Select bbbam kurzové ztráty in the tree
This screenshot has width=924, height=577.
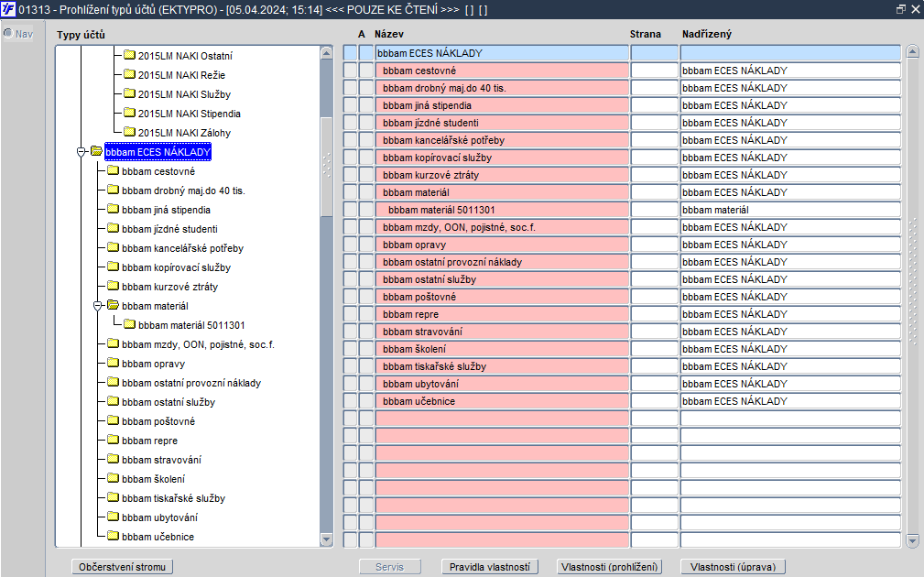pyautogui.click(x=169, y=287)
